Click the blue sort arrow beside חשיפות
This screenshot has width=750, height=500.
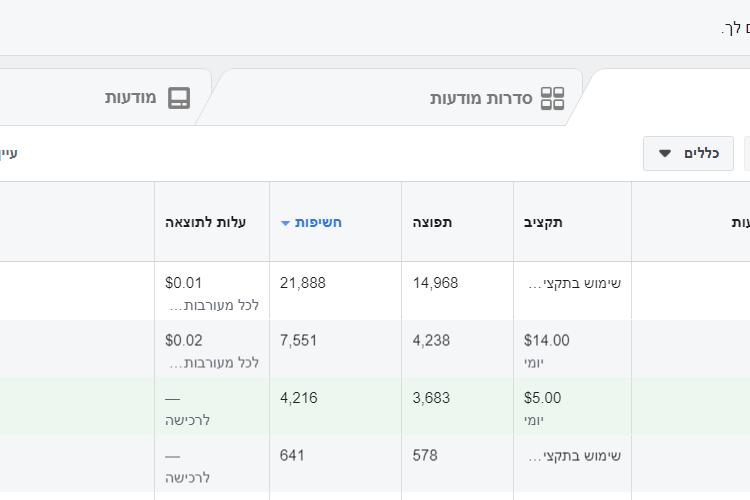pos(286,223)
